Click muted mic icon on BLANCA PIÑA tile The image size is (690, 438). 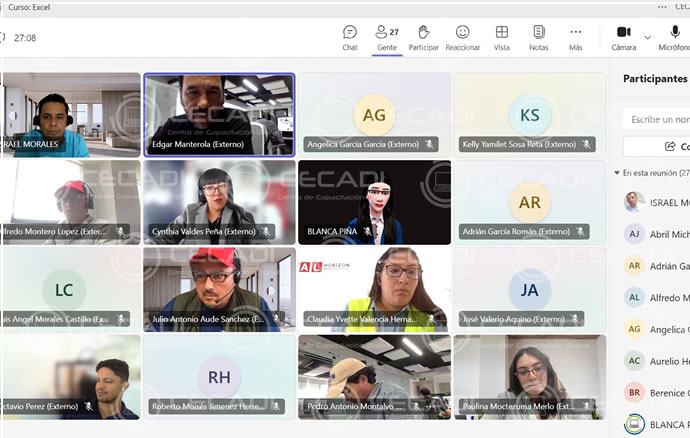[367, 231]
